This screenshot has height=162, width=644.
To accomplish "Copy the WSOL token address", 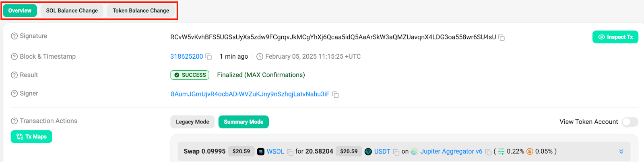I will 290,152.
